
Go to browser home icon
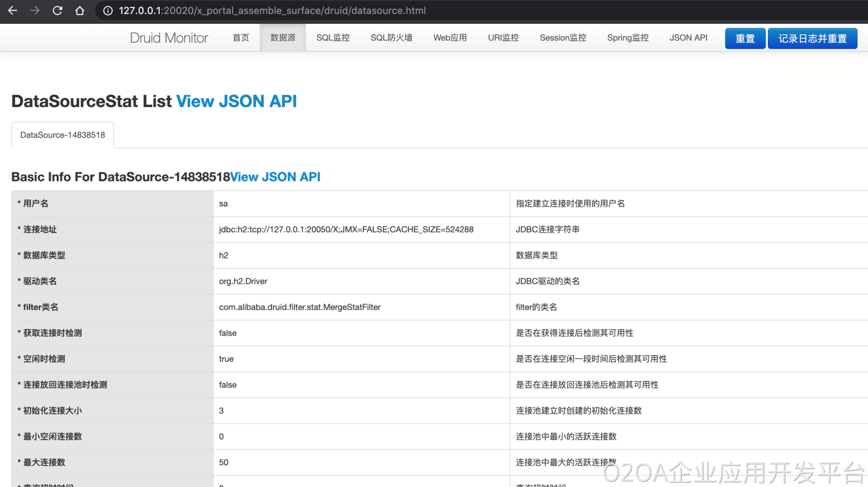80,10
